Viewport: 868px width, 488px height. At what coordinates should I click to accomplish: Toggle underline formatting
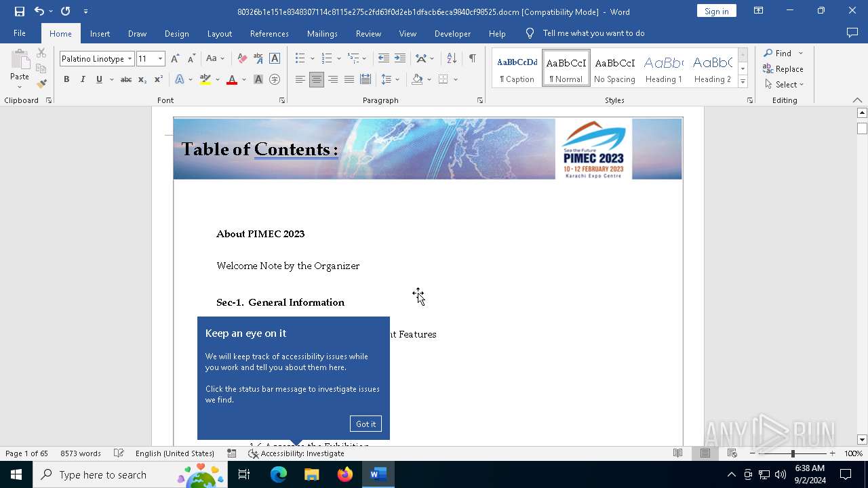click(99, 79)
